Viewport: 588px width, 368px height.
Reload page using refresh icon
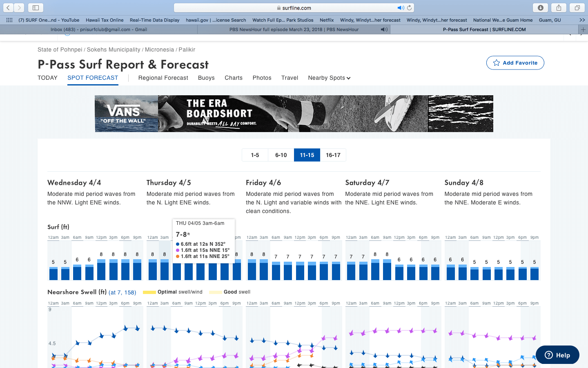pyautogui.click(x=409, y=8)
